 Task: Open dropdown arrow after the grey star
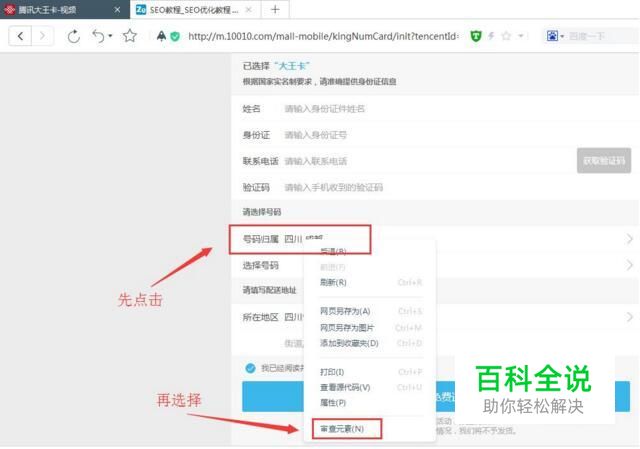click(x=521, y=36)
